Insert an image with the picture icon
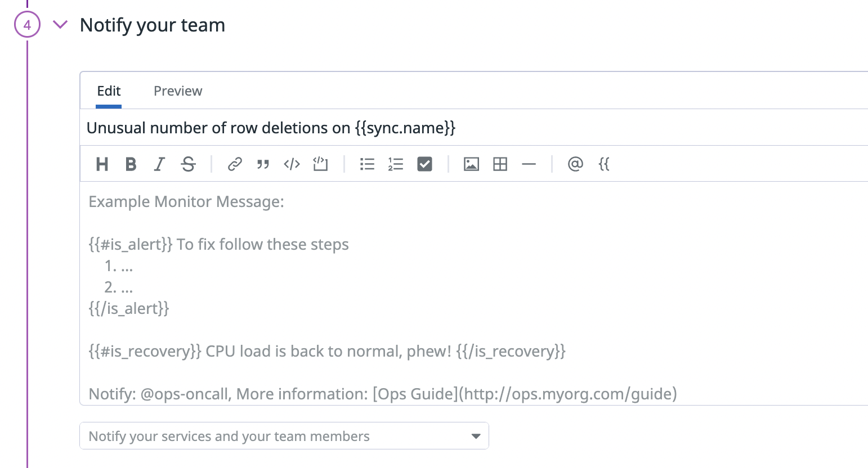868x468 pixels. [471, 164]
